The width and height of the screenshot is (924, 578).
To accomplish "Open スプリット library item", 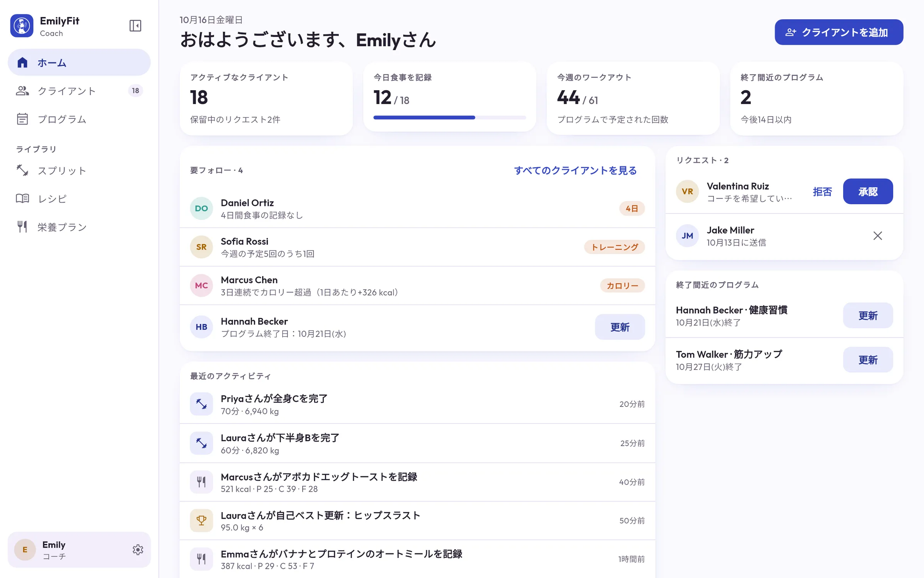I will (79, 170).
